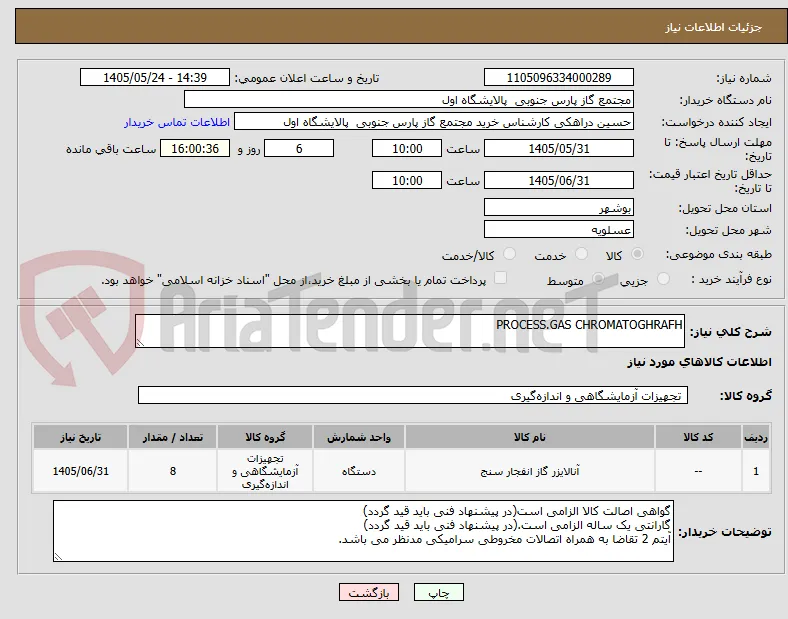
Task: Click the buyer notes text area
Action: point(363,531)
